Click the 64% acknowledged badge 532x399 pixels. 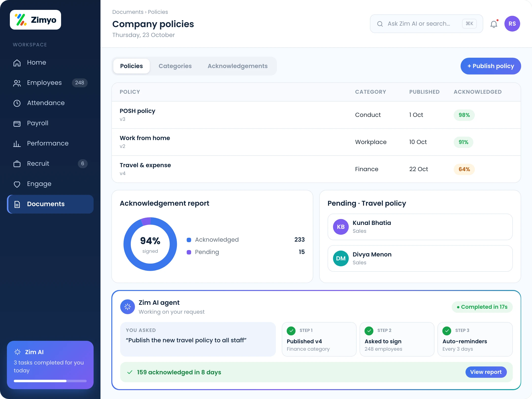point(464,169)
